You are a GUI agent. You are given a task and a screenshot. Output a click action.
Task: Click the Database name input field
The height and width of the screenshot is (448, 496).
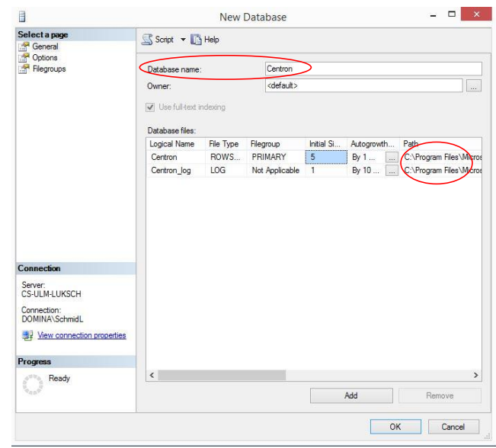pyautogui.click(x=372, y=69)
